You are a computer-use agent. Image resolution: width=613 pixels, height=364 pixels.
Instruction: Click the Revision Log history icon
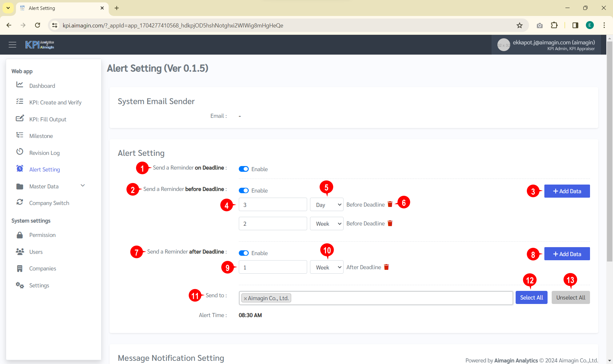pyautogui.click(x=20, y=152)
